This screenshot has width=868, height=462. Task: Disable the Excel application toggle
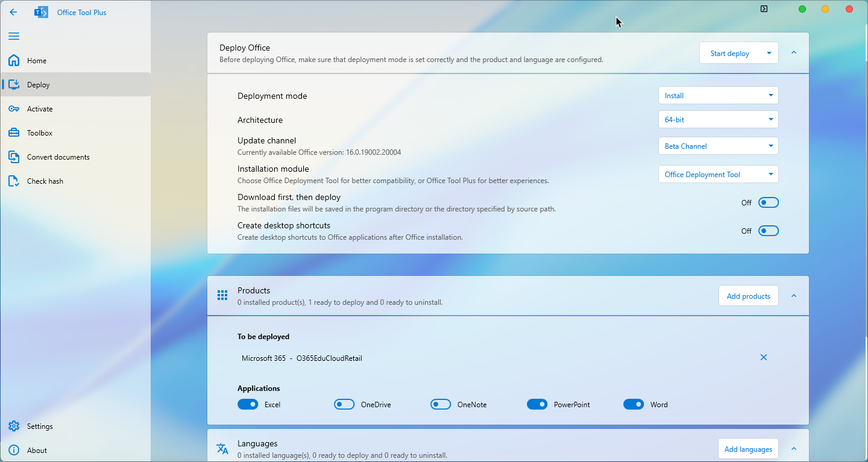(x=248, y=404)
